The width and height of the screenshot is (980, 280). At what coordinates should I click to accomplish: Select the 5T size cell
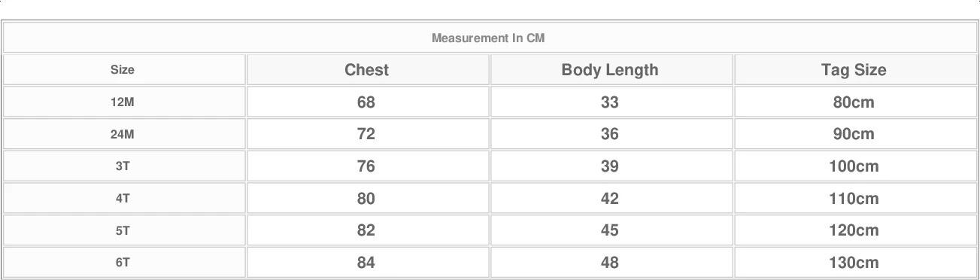click(x=124, y=231)
